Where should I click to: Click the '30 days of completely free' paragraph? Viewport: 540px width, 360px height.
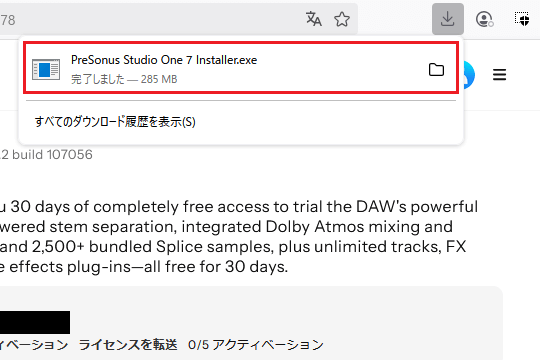coord(238,236)
